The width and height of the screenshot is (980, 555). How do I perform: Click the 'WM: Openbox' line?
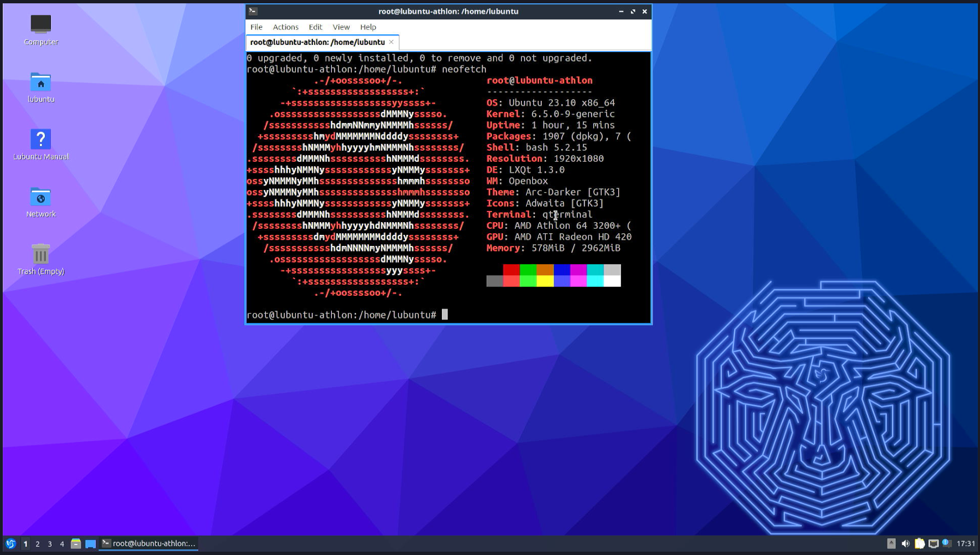click(517, 181)
